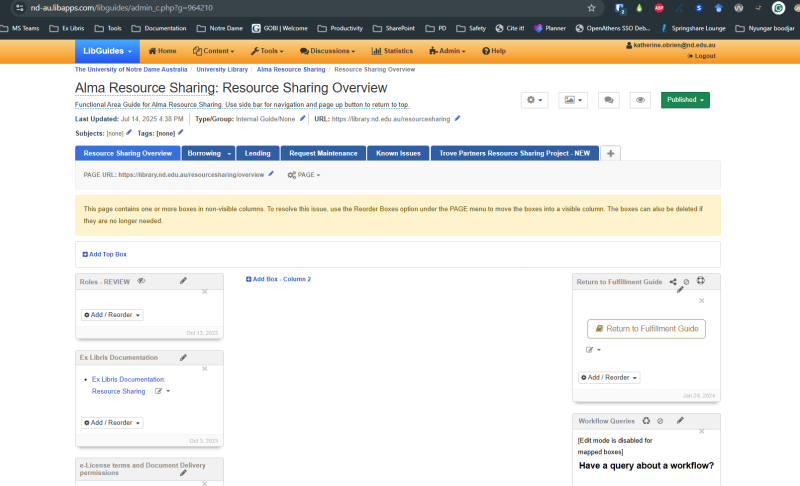Click the lifebuoy icon on Return to Fulfillment Guide box
The image size is (800, 486).
(701, 280)
